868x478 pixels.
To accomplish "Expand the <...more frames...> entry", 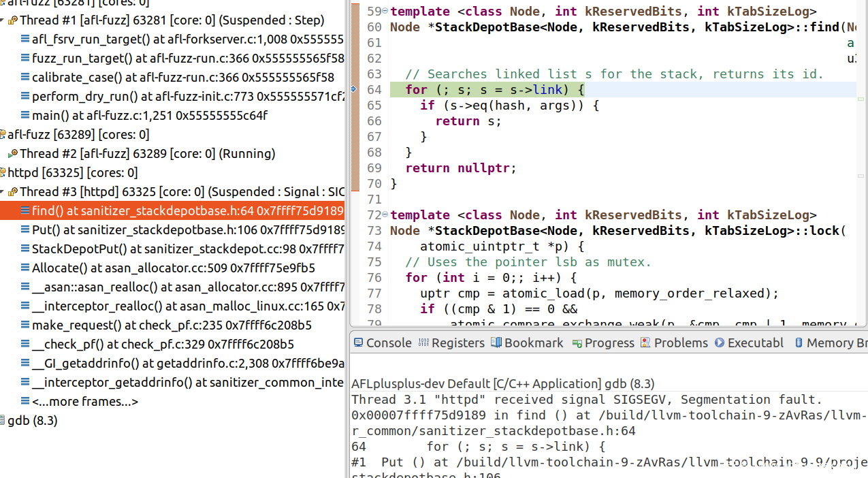I will pos(85,402).
